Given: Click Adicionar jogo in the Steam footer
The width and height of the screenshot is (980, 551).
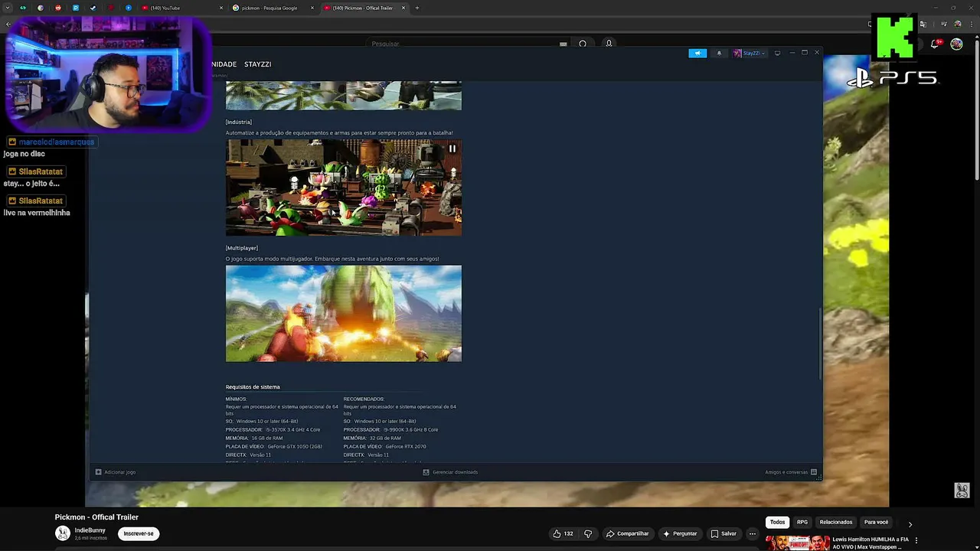Looking at the screenshot, I should pos(116,472).
